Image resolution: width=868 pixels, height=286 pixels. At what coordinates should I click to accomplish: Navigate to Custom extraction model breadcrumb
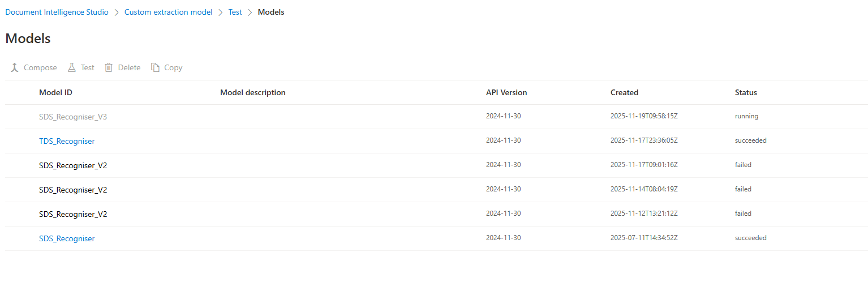169,12
